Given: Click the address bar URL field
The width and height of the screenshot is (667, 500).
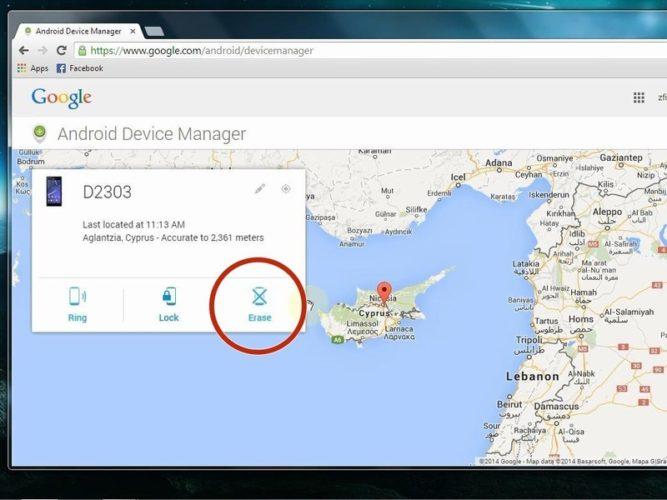Looking at the screenshot, I should pyautogui.click(x=370, y=51).
